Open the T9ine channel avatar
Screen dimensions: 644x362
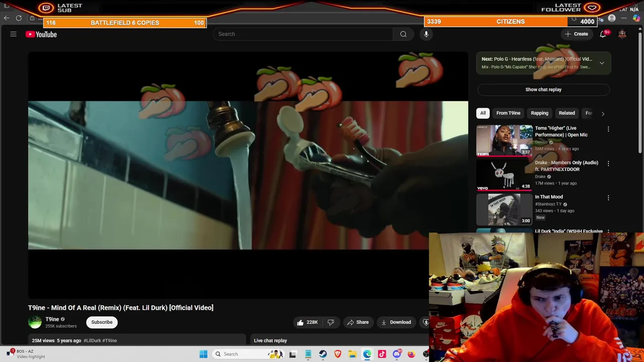35,322
